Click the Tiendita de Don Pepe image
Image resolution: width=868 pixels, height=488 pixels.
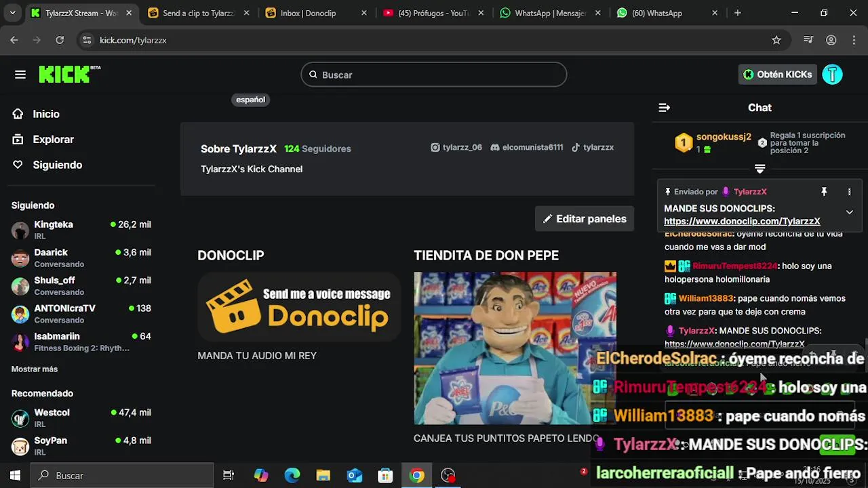[x=515, y=348]
